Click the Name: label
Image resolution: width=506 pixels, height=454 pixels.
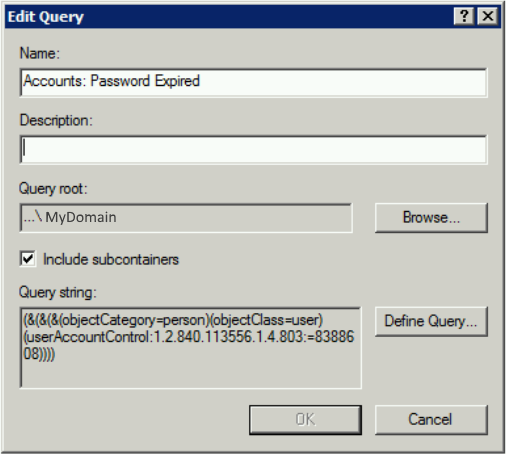(40, 53)
